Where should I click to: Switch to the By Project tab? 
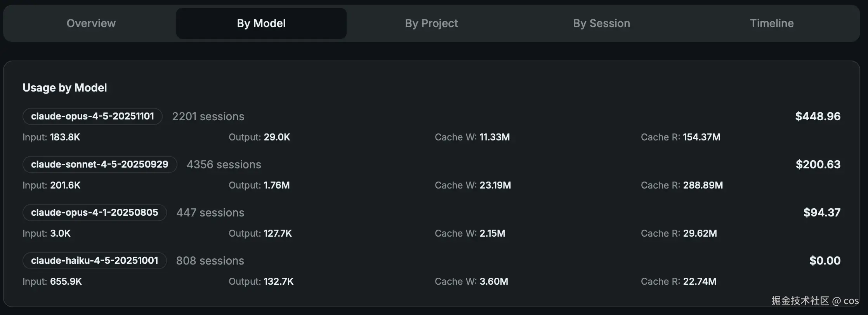pyautogui.click(x=431, y=23)
